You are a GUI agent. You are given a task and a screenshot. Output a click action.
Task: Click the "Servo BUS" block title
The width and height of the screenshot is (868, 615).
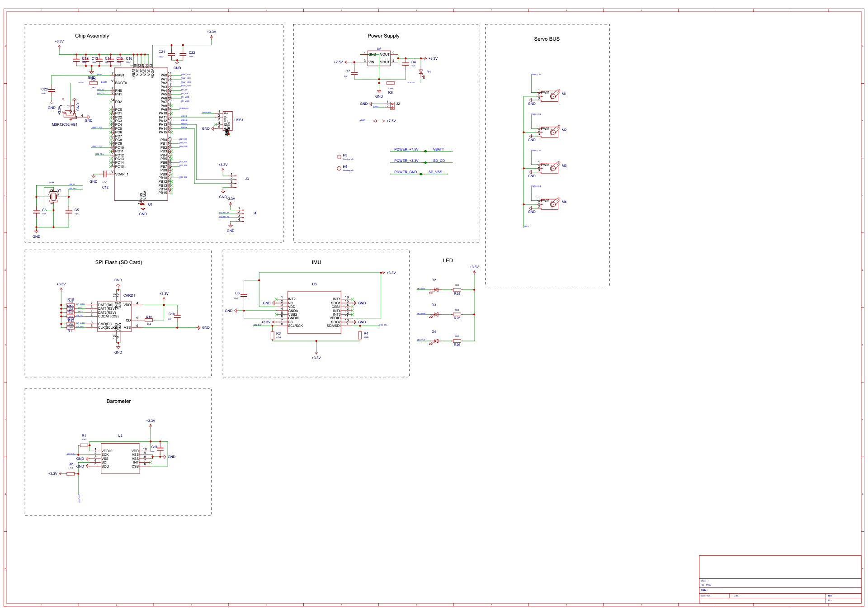pyautogui.click(x=547, y=39)
